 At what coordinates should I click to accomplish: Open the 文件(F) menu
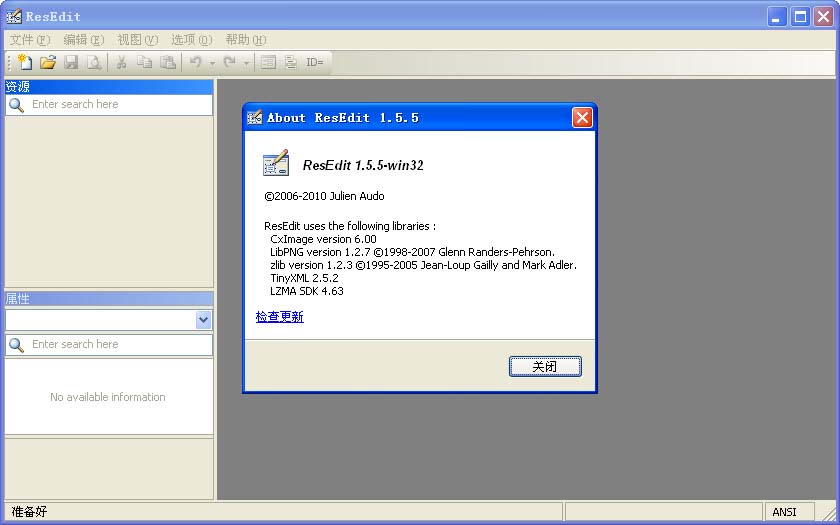pyautogui.click(x=29, y=40)
